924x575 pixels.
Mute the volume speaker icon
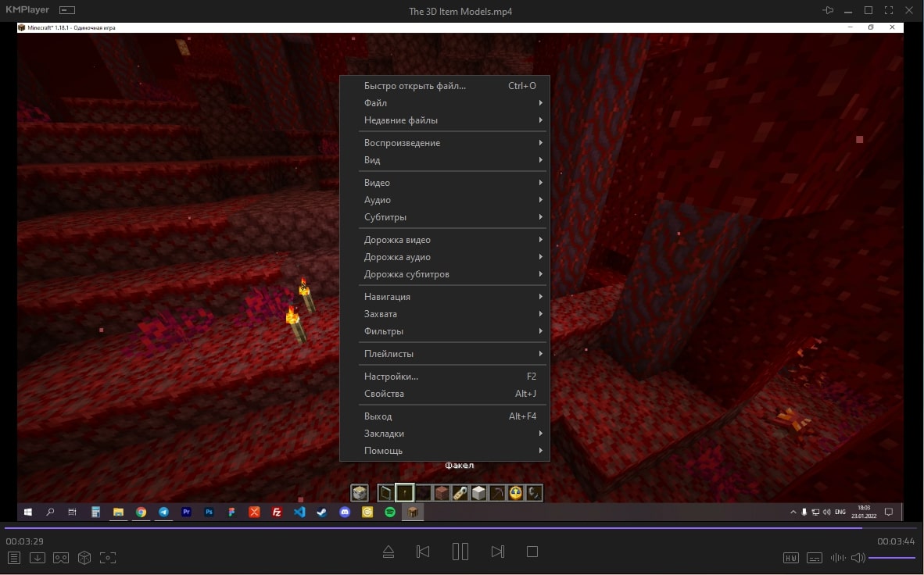858,558
